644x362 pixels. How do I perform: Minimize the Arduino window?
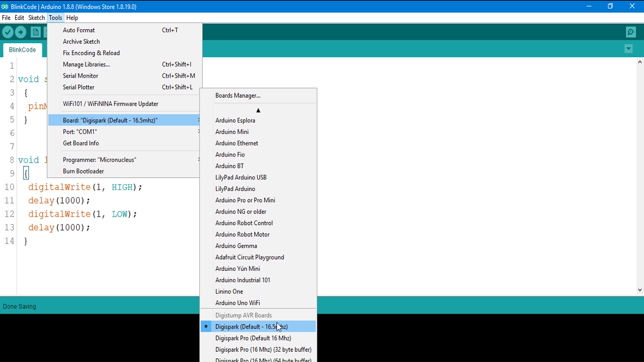pyautogui.click(x=589, y=6)
